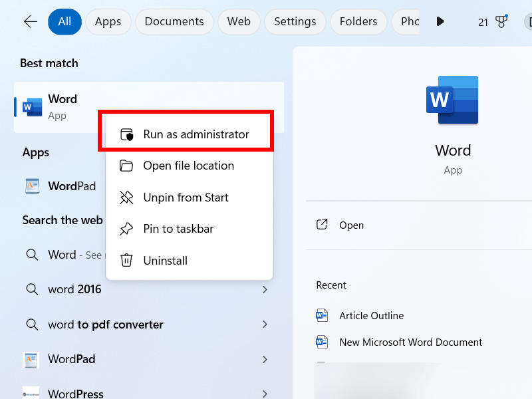532x399 pixels.
Task: Click the New Microsoft Word Document file icon
Action: click(322, 342)
